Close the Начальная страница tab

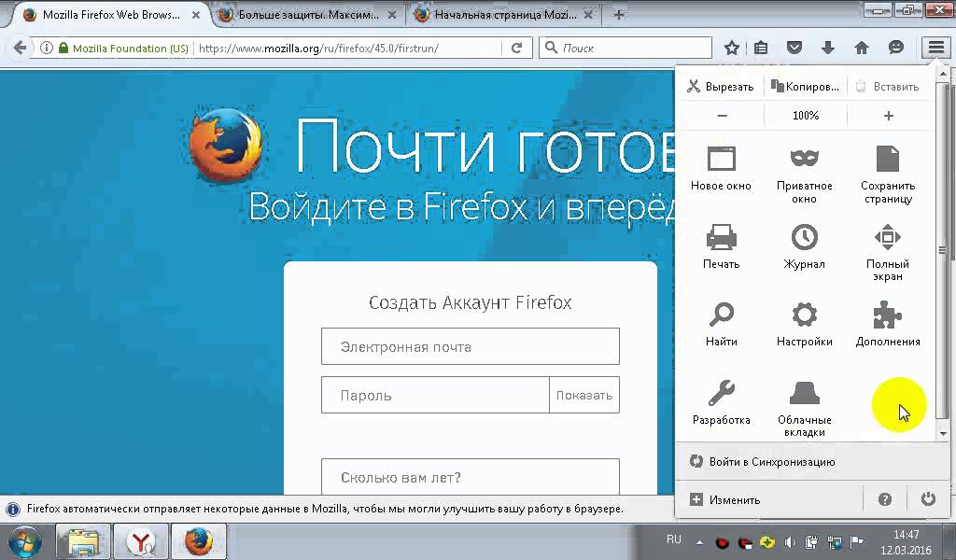point(588,15)
